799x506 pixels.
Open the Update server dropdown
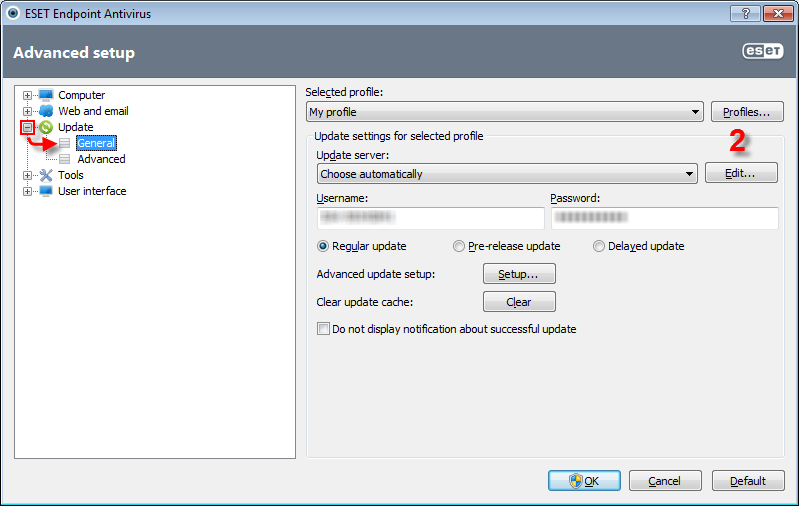pos(507,174)
